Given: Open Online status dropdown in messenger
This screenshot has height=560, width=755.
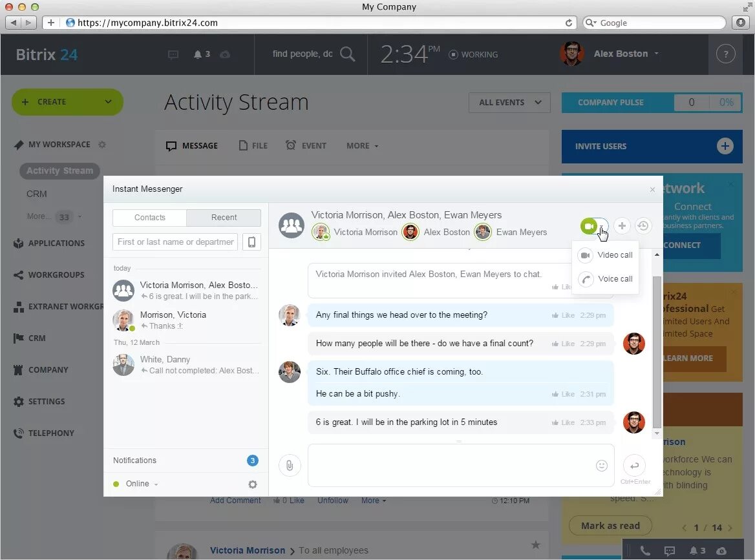Looking at the screenshot, I should click(x=137, y=484).
